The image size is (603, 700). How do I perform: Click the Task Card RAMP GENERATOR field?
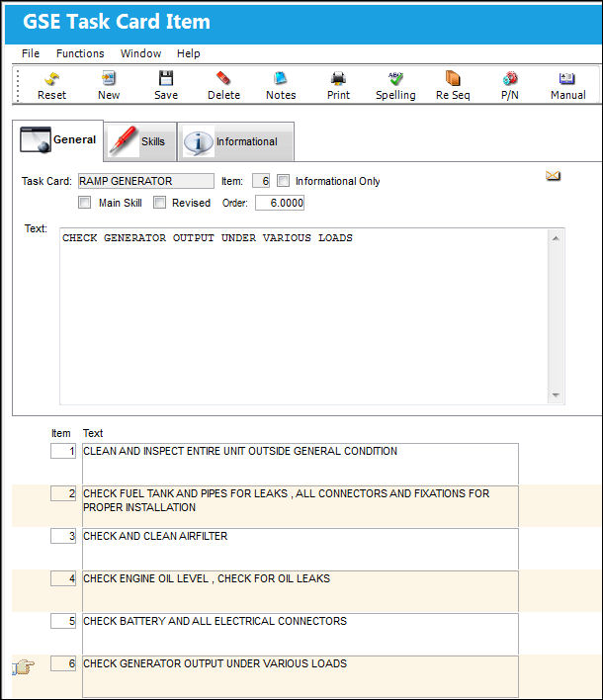pyautogui.click(x=146, y=181)
